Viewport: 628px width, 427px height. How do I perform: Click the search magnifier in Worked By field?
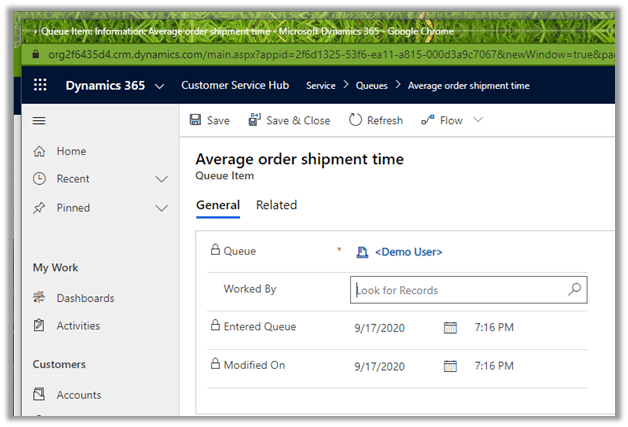(574, 290)
